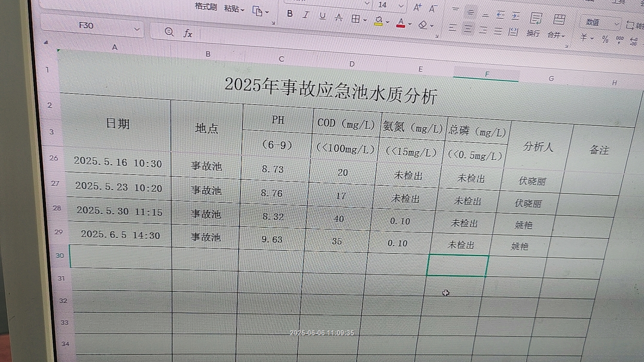
Task: Select row 30 header
Action: [x=60, y=255]
